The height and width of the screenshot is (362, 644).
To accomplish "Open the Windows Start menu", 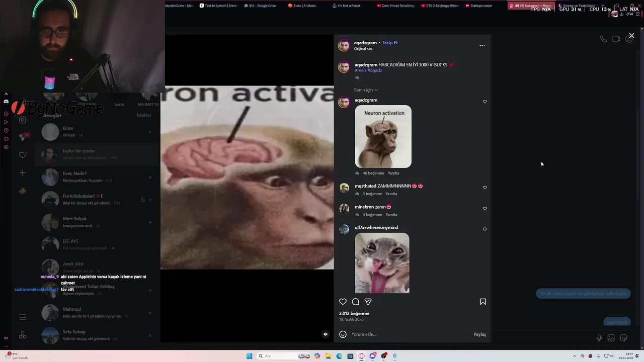I will point(249,356).
